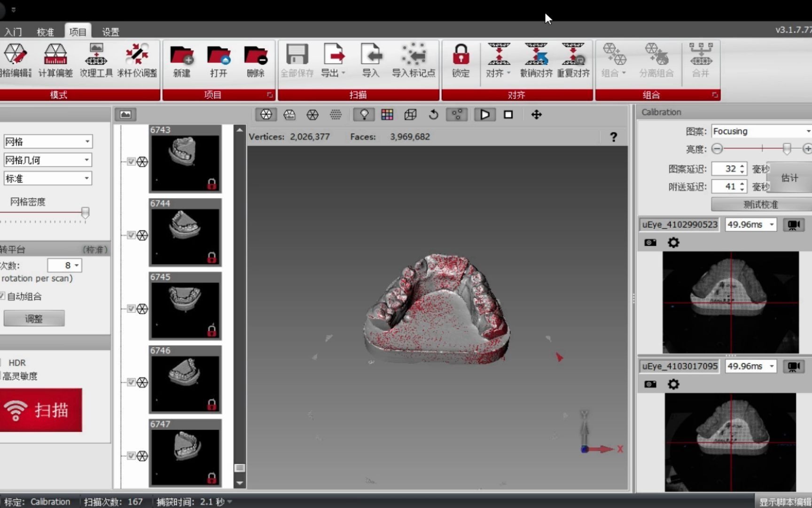
Task: Switch to the 校准 tab
Action: click(x=45, y=31)
